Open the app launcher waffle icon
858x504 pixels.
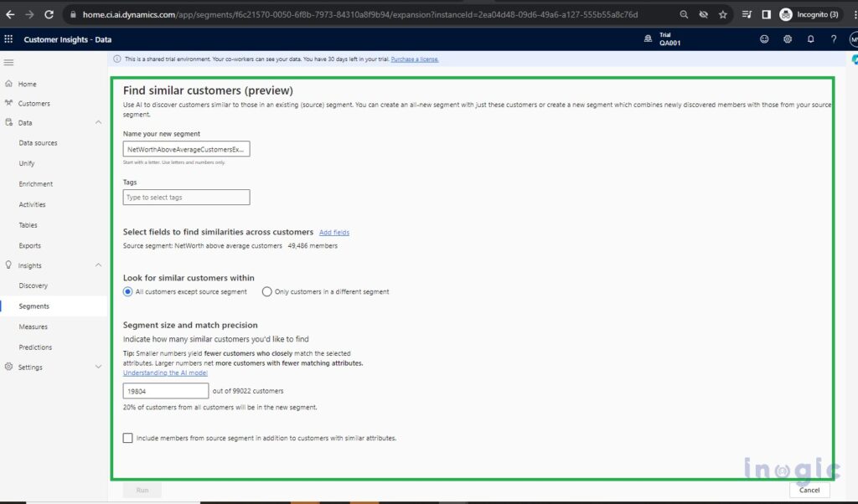coord(8,38)
